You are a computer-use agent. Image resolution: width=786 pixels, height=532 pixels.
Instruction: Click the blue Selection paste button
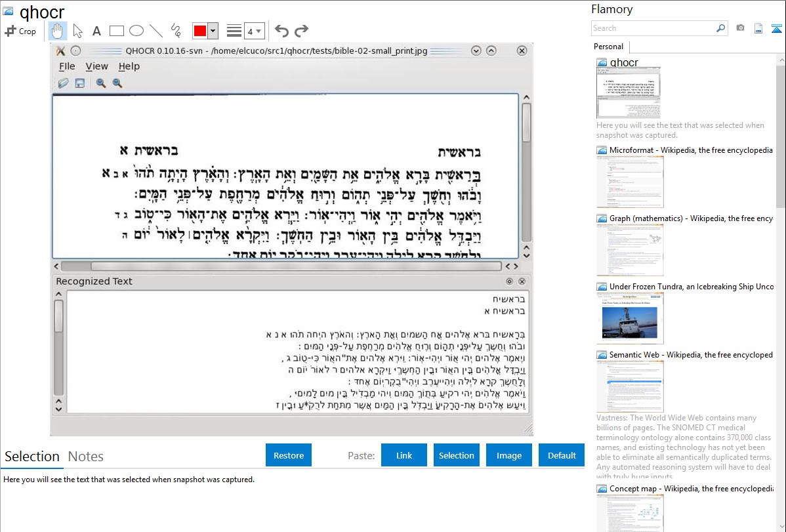click(x=456, y=455)
